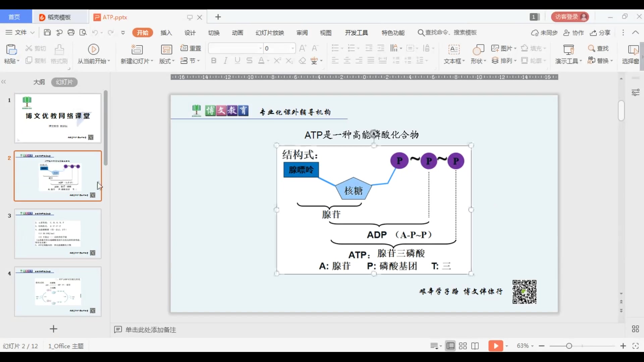This screenshot has width=644, height=362.
Task: Open the font name dropdown
Action: pos(260,49)
